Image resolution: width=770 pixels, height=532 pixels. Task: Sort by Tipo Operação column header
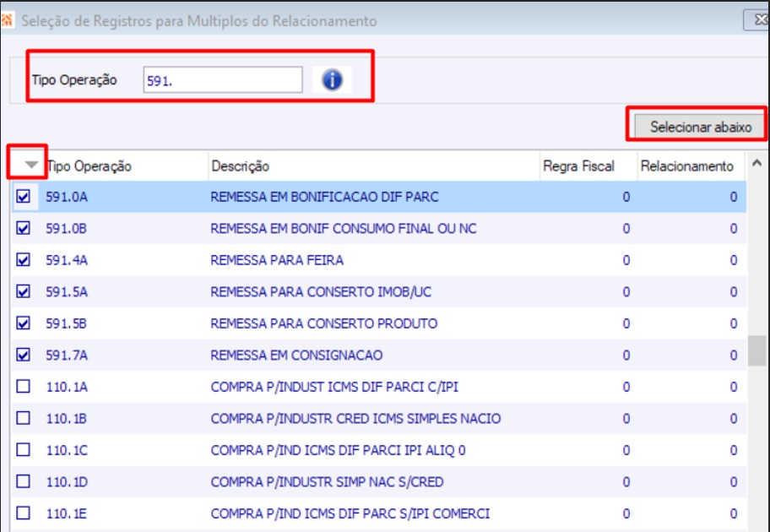89,166
